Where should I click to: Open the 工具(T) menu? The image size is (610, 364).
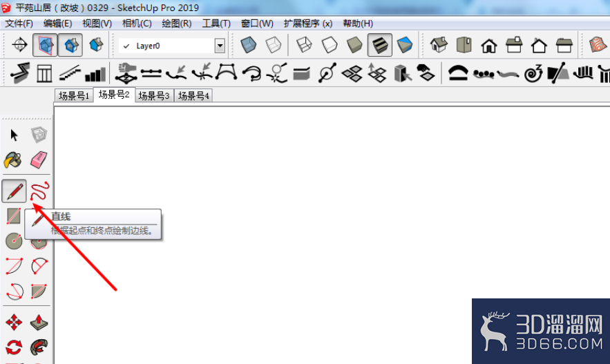click(216, 23)
